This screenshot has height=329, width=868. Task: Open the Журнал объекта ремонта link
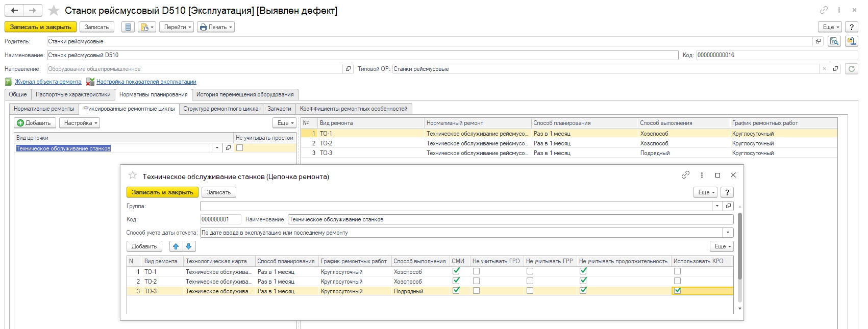tap(48, 82)
